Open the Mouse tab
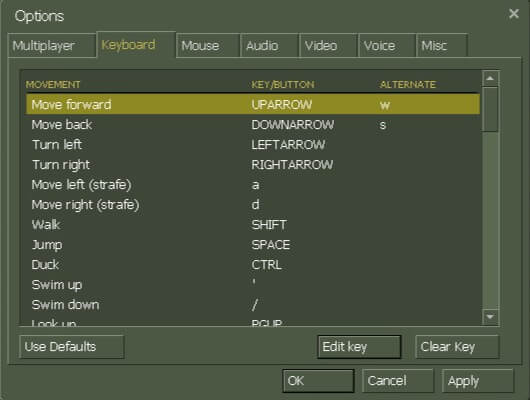Image resolution: width=530 pixels, height=400 pixels. [x=208, y=46]
